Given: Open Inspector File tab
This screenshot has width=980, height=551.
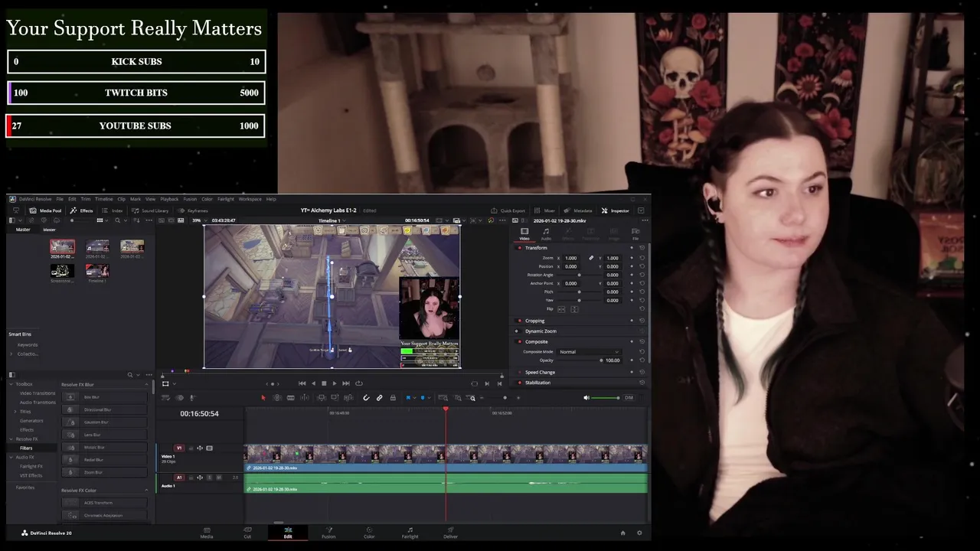Looking at the screenshot, I should coord(635,233).
